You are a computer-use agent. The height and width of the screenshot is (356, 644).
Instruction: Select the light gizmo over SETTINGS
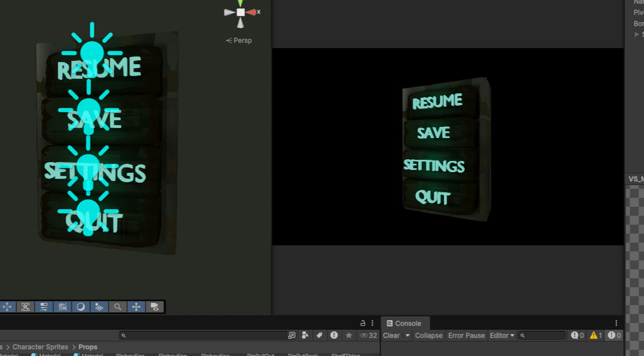[88, 166]
